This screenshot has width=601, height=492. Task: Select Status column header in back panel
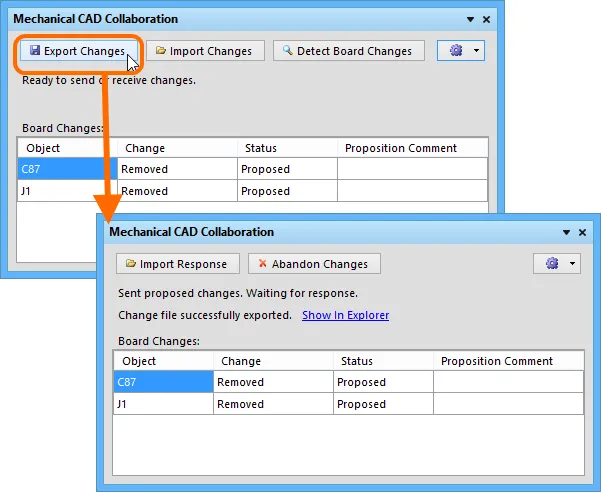tap(287, 148)
